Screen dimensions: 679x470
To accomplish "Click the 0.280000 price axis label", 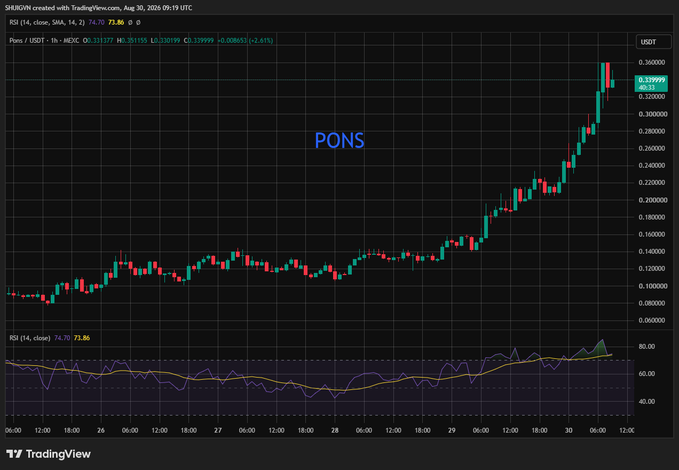I will (x=652, y=131).
